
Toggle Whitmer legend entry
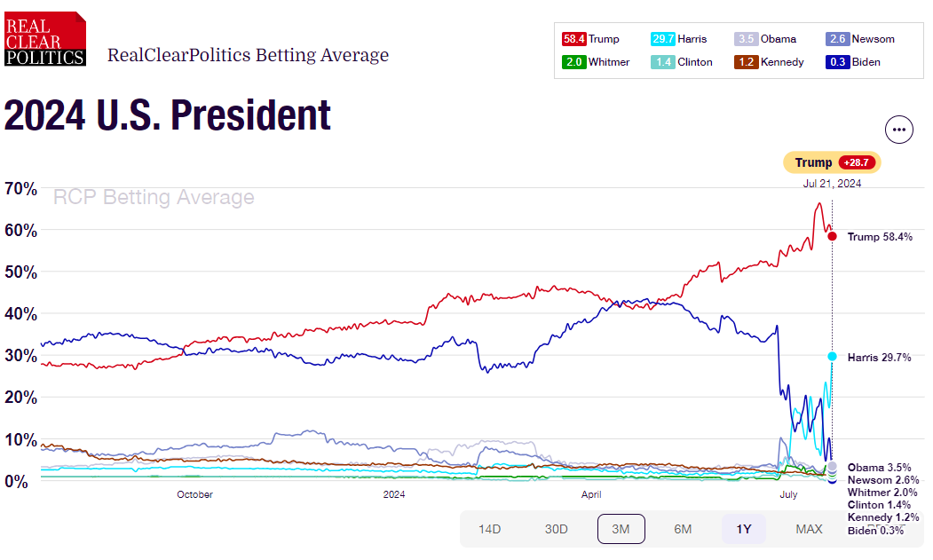click(597, 62)
